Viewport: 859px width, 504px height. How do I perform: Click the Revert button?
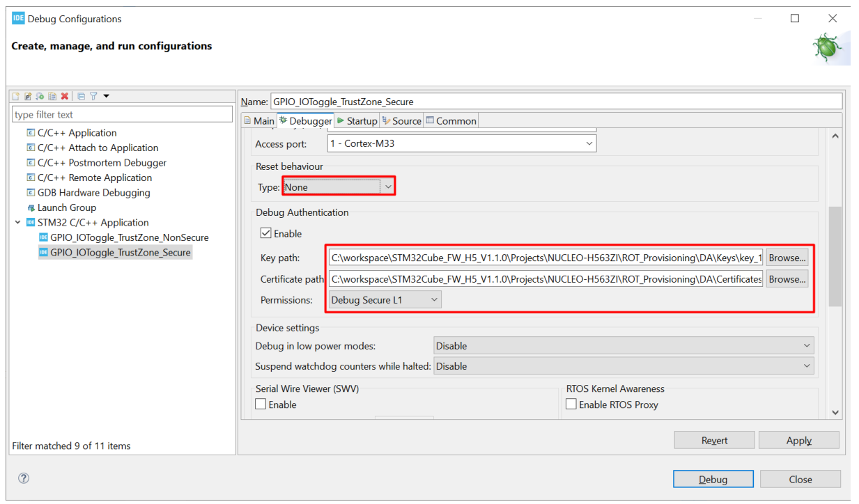(x=714, y=440)
